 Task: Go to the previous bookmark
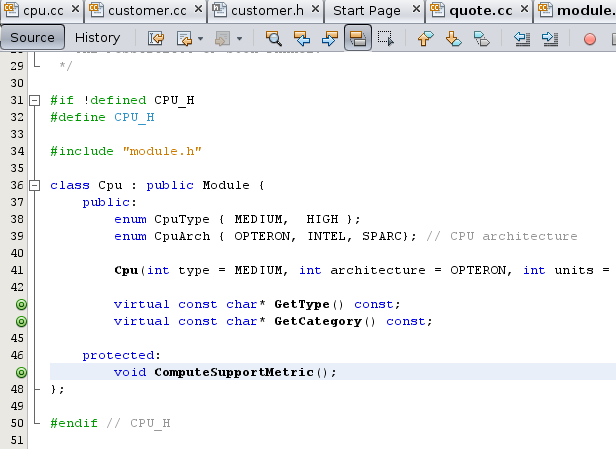click(425, 39)
